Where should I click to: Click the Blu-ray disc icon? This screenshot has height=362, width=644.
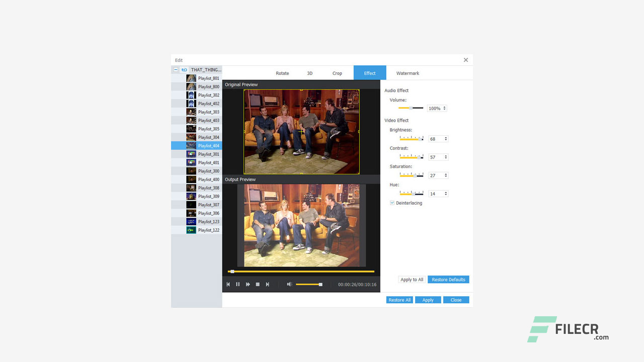click(x=184, y=70)
